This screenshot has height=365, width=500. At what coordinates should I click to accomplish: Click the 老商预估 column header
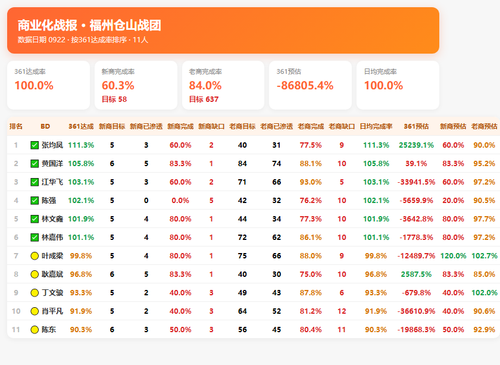coord(484,126)
